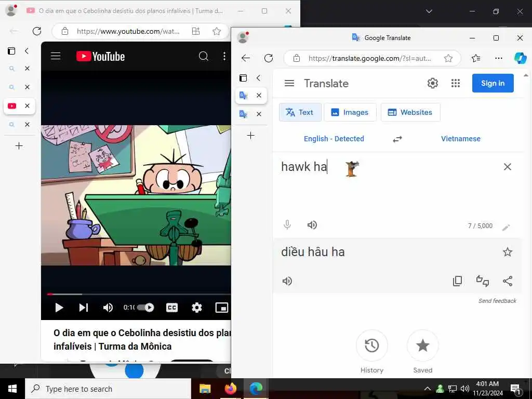Collapse vertical tabs pane in Translate window
This screenshot has height=399, width=532.
pyautogui.click(x=259, y=78)
